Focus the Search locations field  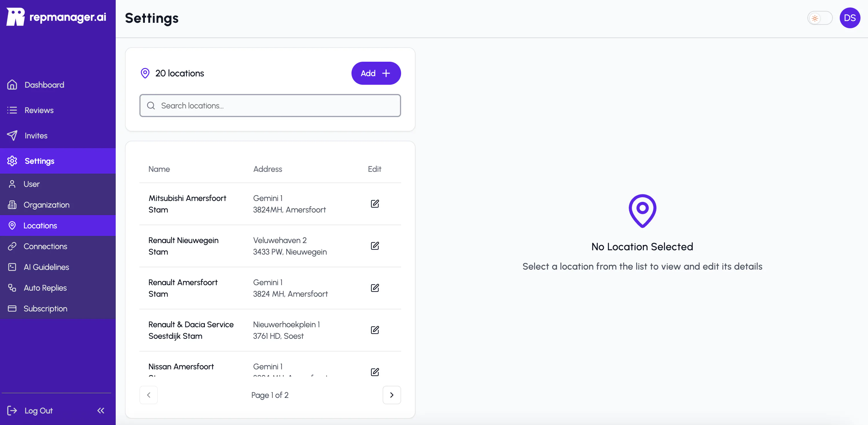pyautogui.click(x=270, y=106)
